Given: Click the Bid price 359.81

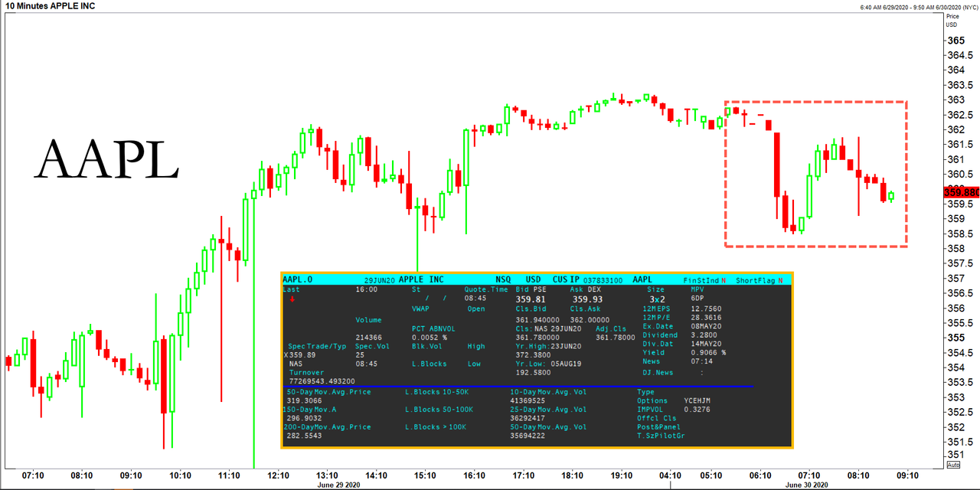Looking at the screenshot, I should tap(531, 299).
